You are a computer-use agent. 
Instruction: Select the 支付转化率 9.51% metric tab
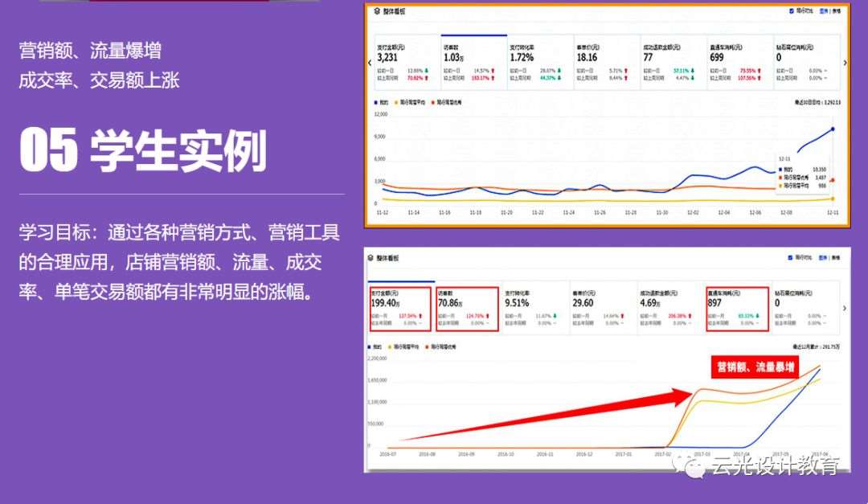click(x=534, y=305)
